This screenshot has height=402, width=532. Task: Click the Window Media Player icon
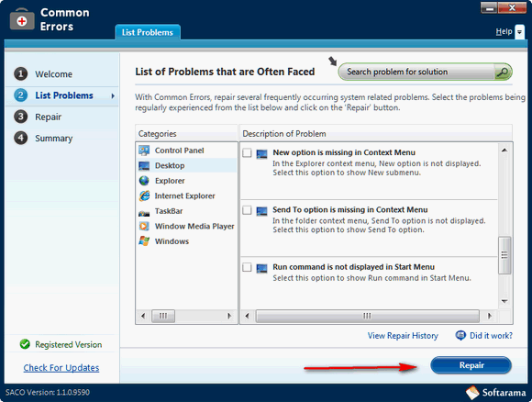tap(144, 226)
